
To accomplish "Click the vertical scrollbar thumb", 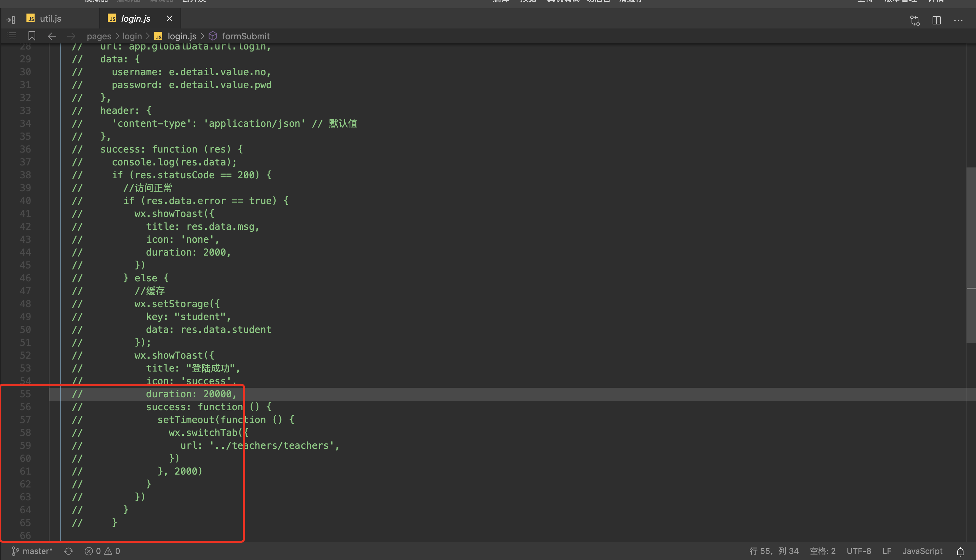I will tap(971, 255).
